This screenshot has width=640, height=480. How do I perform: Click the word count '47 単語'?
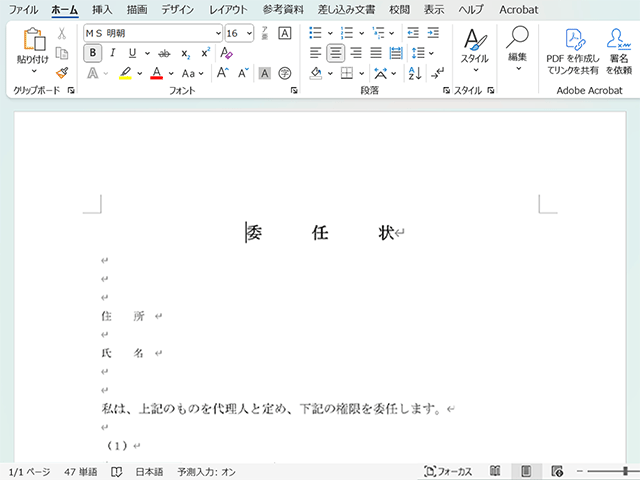click(81, 472)
